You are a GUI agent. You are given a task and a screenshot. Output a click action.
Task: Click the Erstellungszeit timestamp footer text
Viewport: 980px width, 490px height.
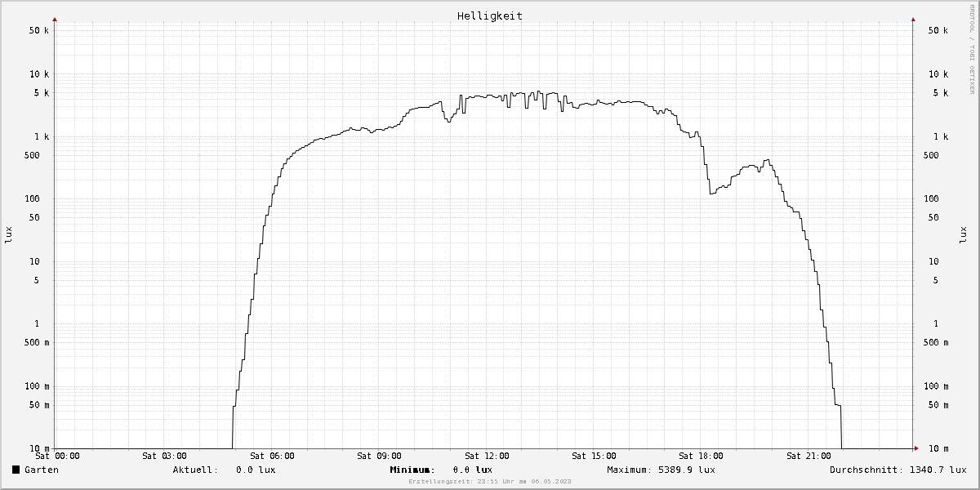[490, 482]
